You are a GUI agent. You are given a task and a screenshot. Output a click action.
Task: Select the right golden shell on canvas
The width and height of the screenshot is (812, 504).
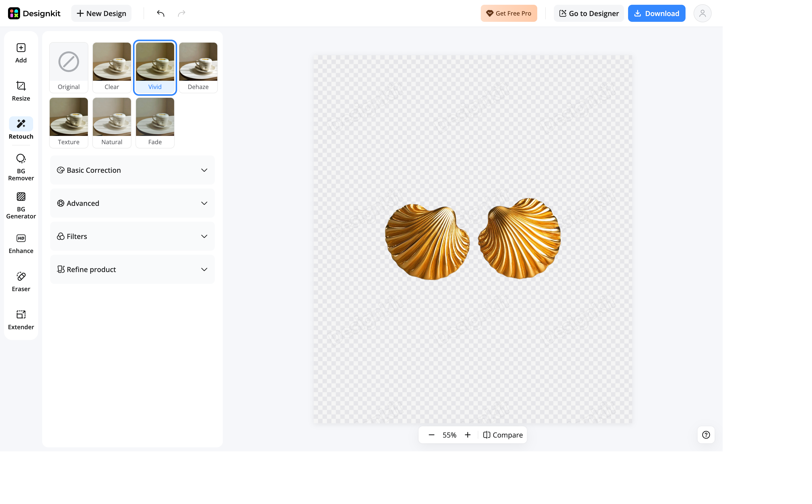tap(519, 238)
